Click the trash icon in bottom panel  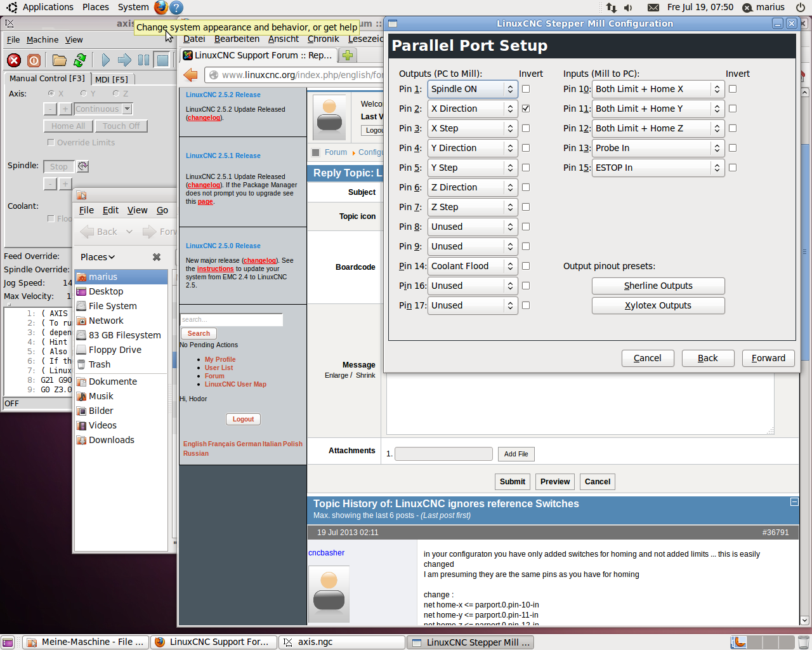pos(804,642)
